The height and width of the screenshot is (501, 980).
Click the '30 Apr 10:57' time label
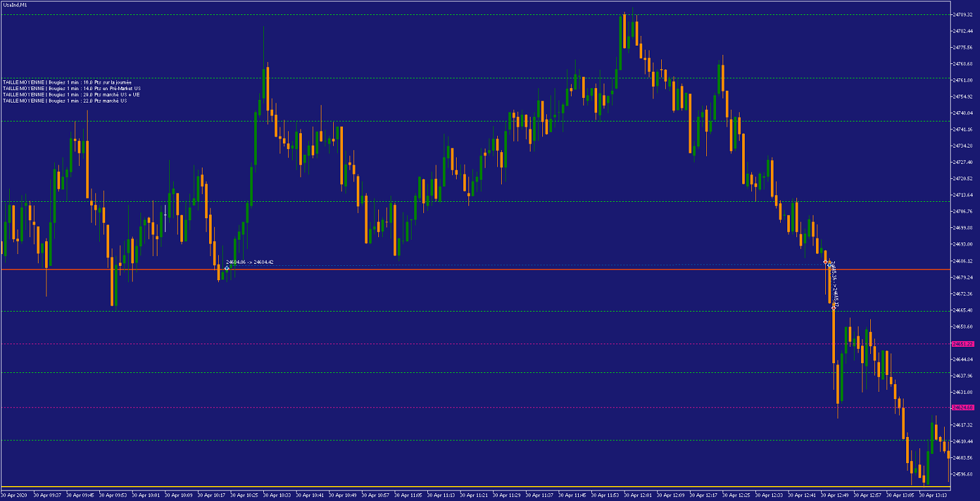pyautogui.click(x=376, y=494)
